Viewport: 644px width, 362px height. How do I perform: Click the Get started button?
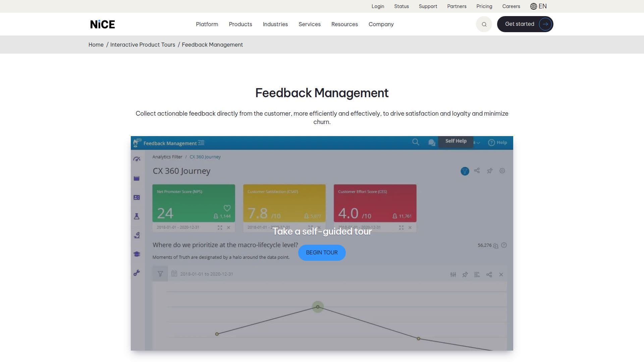pyautogui.click(x=525, y=24)
